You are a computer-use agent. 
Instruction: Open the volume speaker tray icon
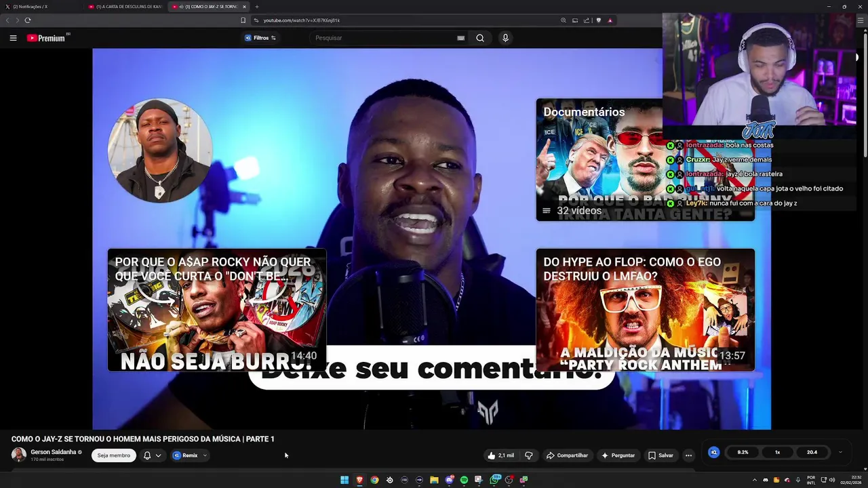coord(831,480)
